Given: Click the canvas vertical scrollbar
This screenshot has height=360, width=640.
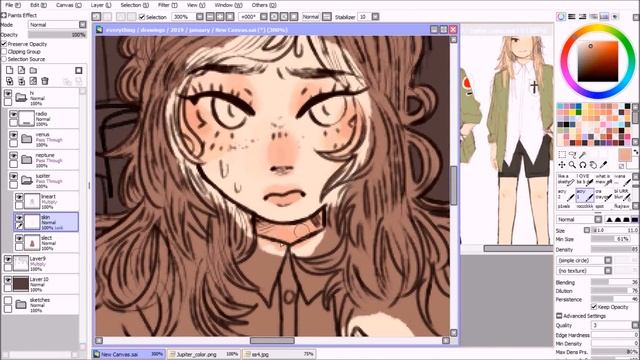Looking at the screenshot, I should click(x=453, y=186).
